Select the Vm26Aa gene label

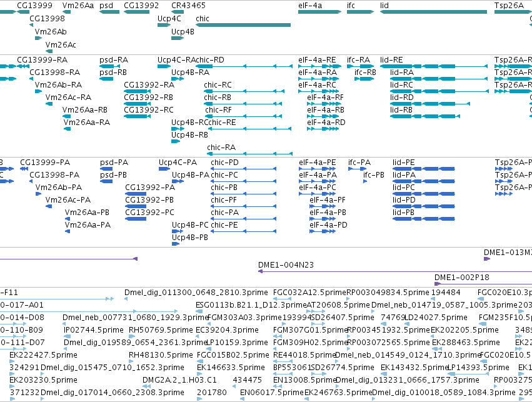pos(78,6)
